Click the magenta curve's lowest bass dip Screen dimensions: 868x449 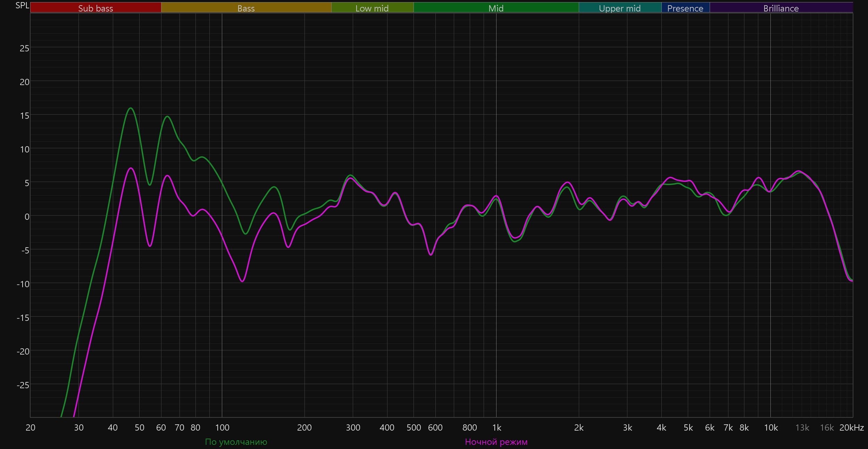tap(242, 281)
